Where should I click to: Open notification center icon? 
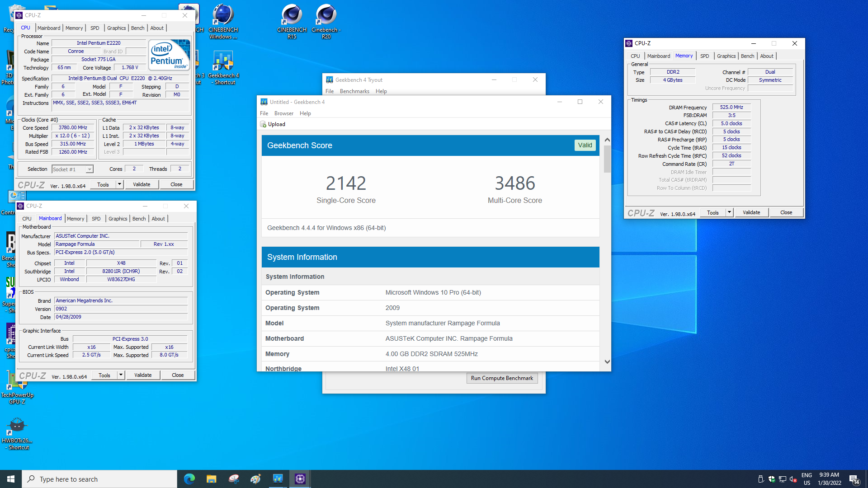[854, 479]
